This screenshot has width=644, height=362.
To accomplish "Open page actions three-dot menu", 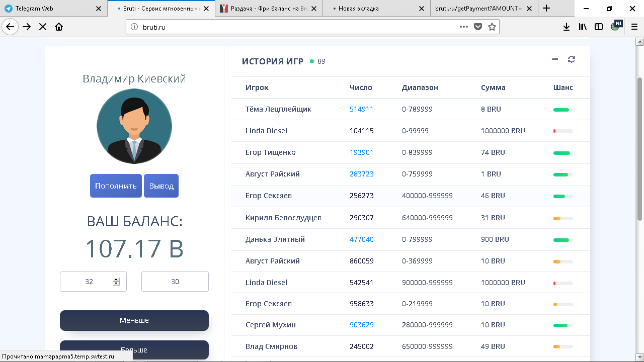I will point(464,27).
